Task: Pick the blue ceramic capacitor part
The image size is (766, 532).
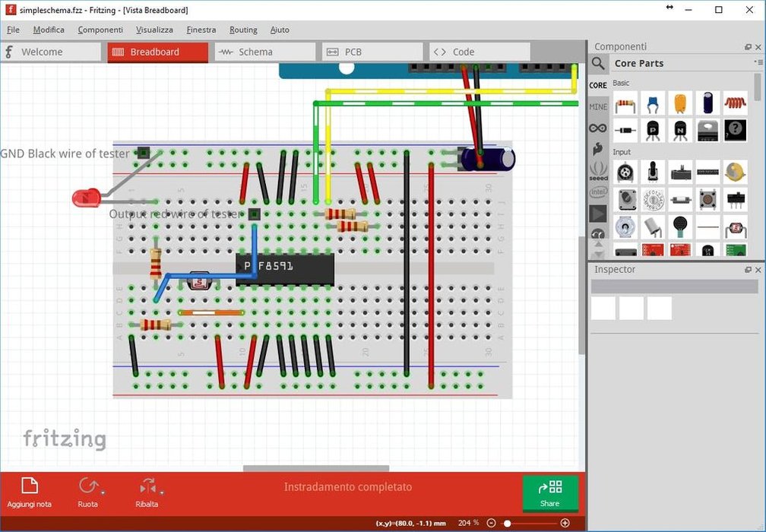Action: tap(653, 103)
